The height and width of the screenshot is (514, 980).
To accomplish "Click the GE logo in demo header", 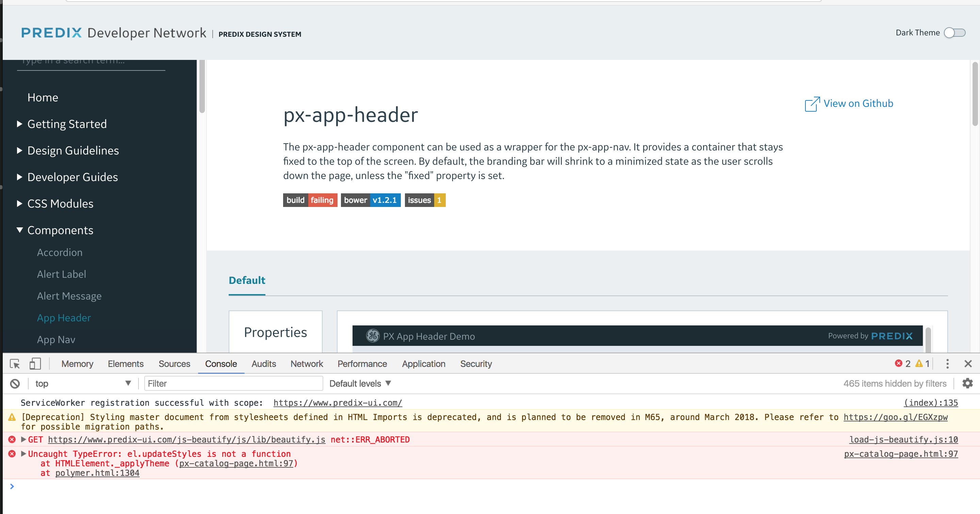I will pos(373,336).
